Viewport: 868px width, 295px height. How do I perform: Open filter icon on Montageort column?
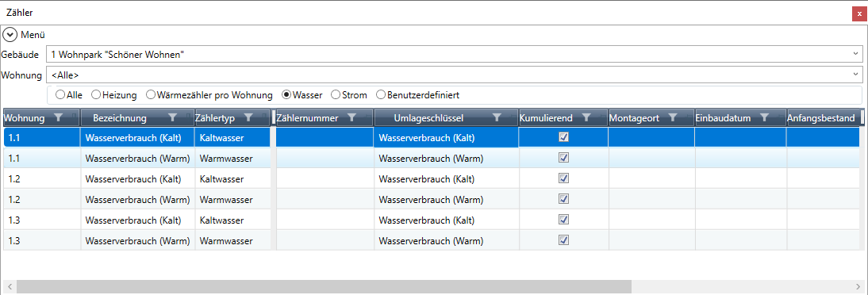point(673,117)
